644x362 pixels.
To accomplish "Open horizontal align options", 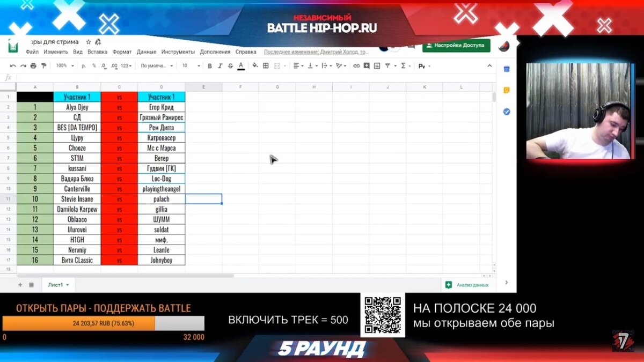I will coord(298,66).
